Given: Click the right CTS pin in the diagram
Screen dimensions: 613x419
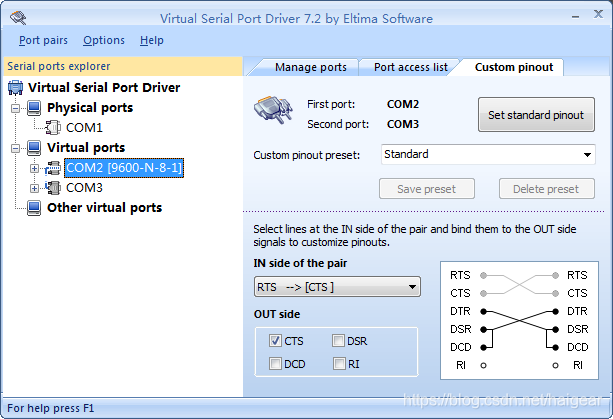Looking at the screenshot, I should [555, 293].
